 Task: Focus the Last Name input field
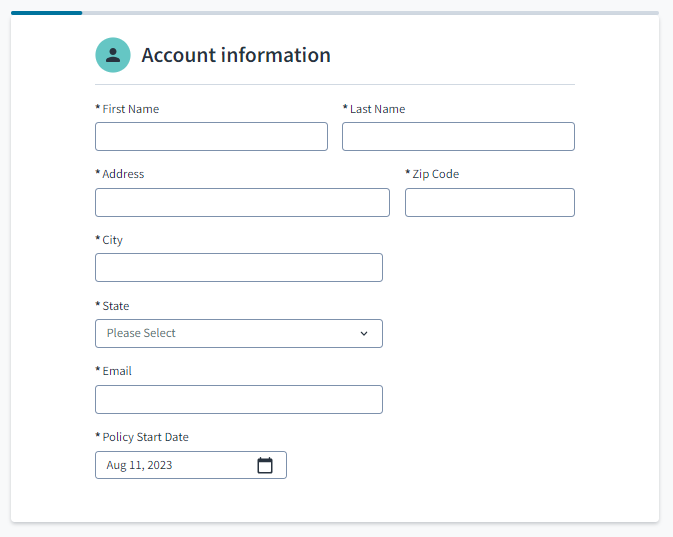click(x=458, y=137)
